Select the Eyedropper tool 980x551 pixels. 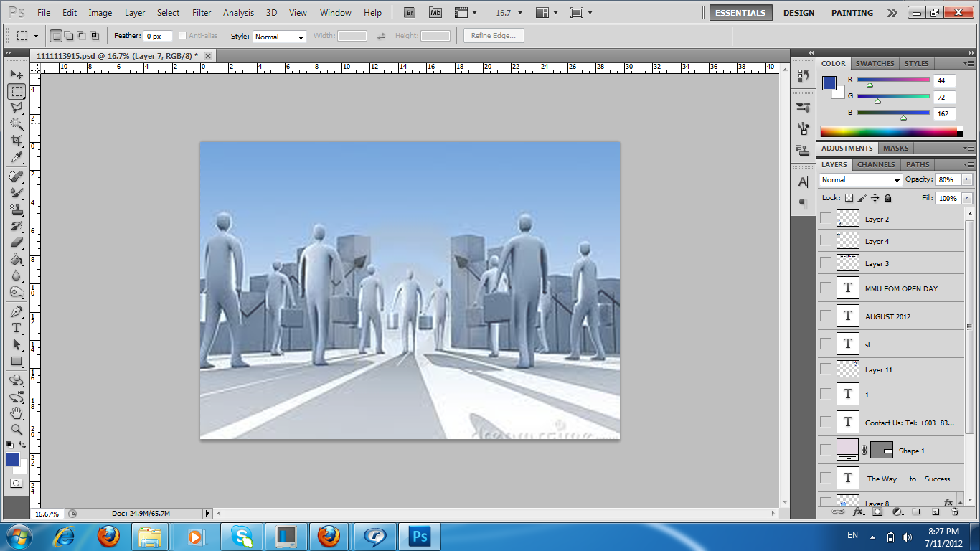click(x=17, y=158)
